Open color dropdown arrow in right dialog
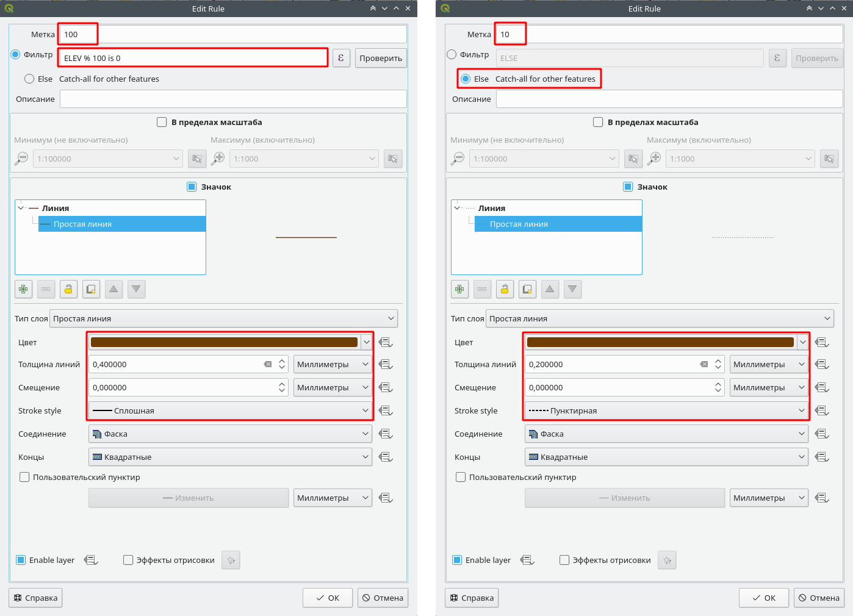The height and width of the screenshot is (616, 853). [802, 342]
